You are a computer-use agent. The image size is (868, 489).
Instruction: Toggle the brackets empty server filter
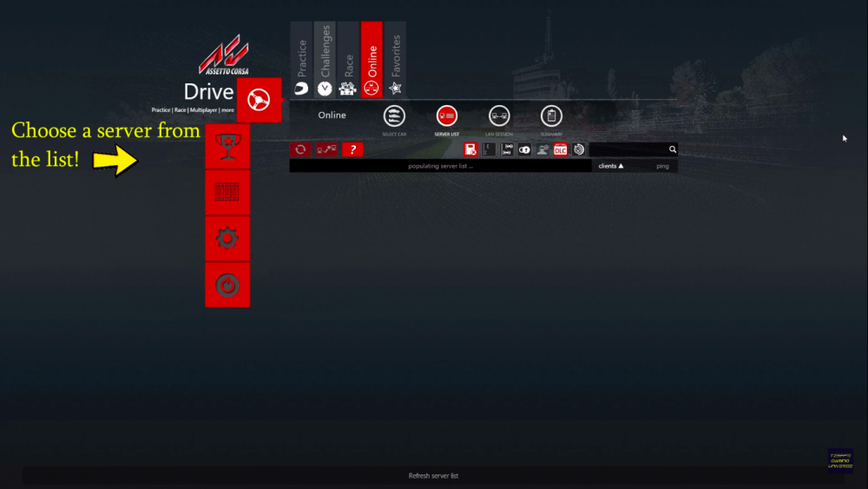tap(489, 149)
